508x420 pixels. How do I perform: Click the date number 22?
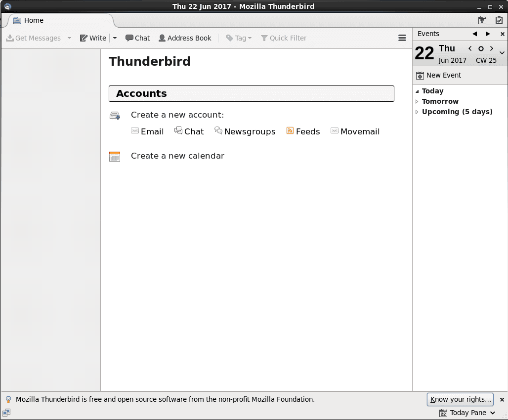click(x=424, y=53)
